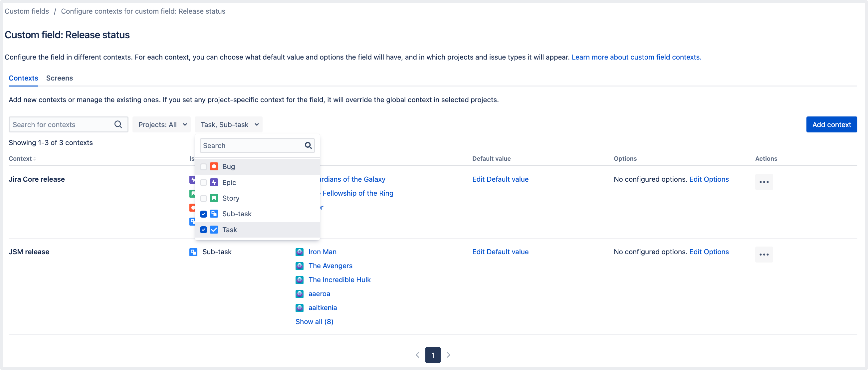Open Custom fields breadcrumb link

[27, 11]
